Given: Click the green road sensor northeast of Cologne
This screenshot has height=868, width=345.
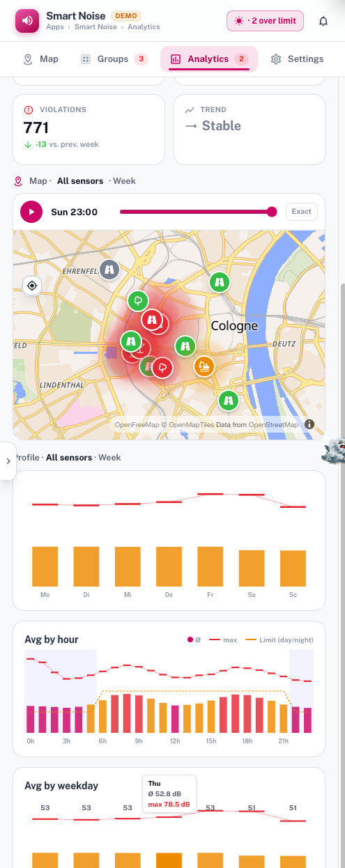Looking at the screenshot, I should click(220, 282).
